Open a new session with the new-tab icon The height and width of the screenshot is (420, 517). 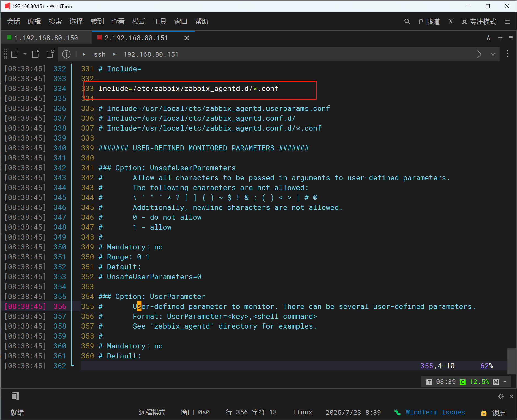tap(15, 54)
